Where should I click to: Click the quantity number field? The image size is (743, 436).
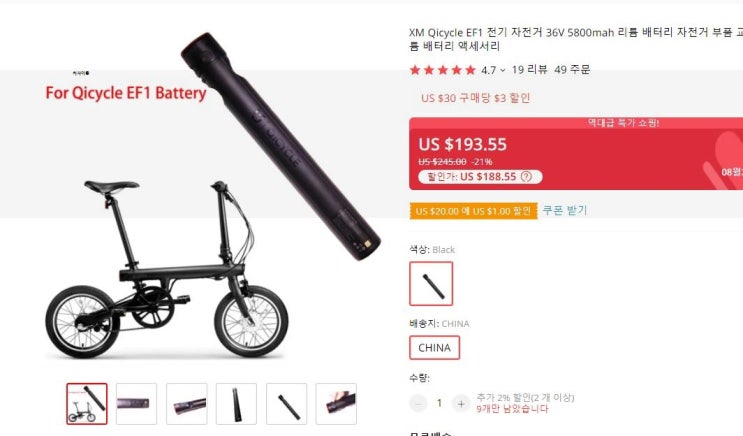click(439, 403)
